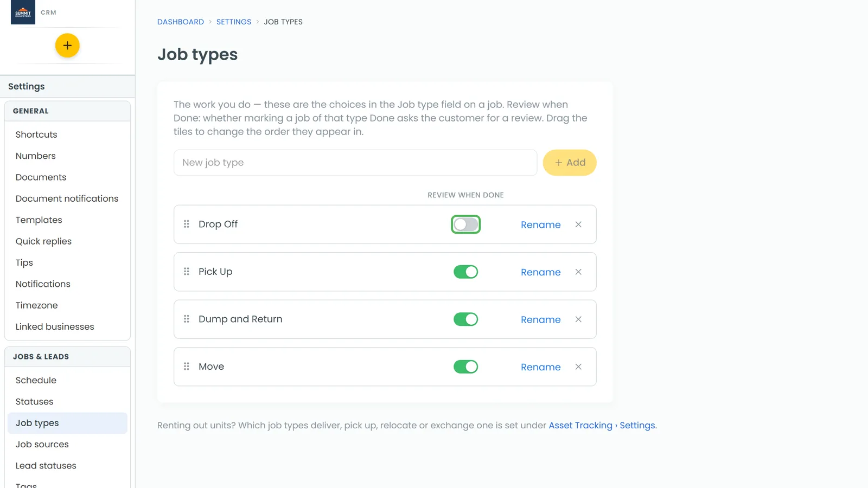This screenshot has width=868, height=488.
Task: Open Timezone settings
Action: click(67, 305)
